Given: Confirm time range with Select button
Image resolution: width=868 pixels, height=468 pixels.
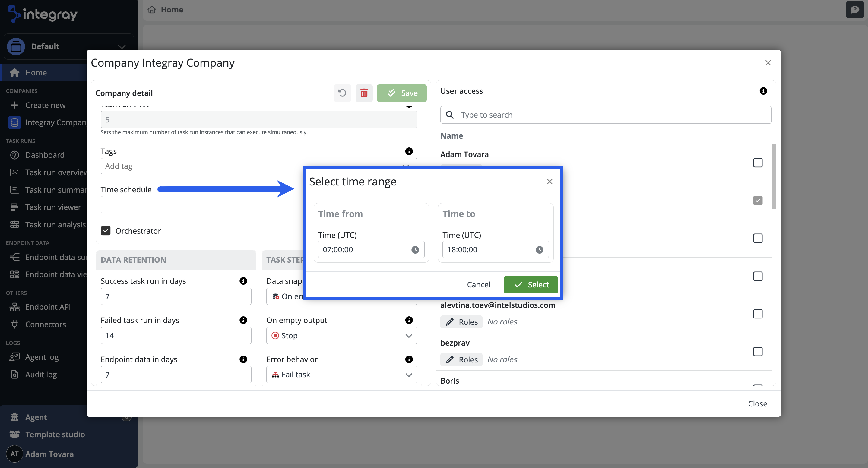Looking at the screenshot, I should 531,285.
